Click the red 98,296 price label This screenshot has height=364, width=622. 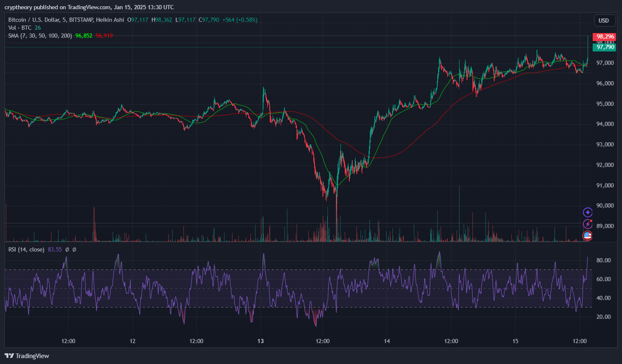[604, 36]
